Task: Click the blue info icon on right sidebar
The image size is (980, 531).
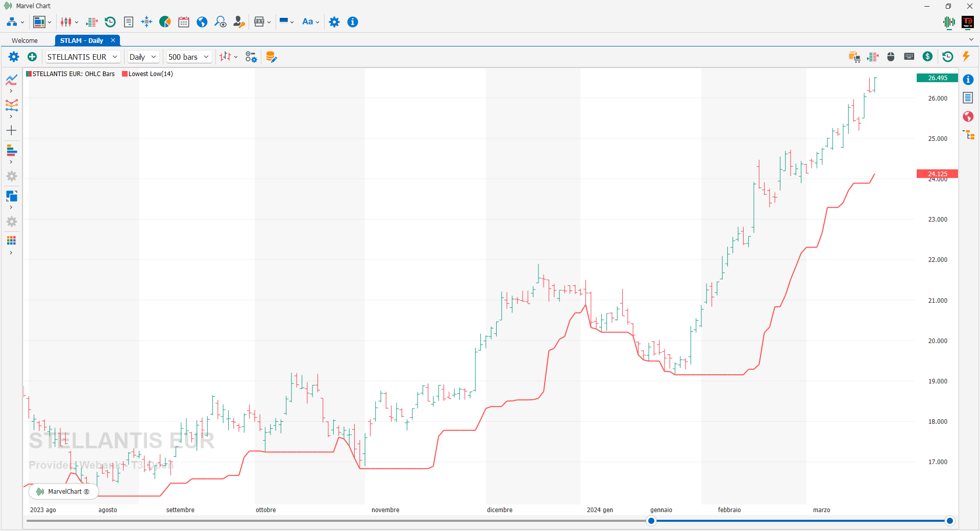Action: [x=968, y=80]
